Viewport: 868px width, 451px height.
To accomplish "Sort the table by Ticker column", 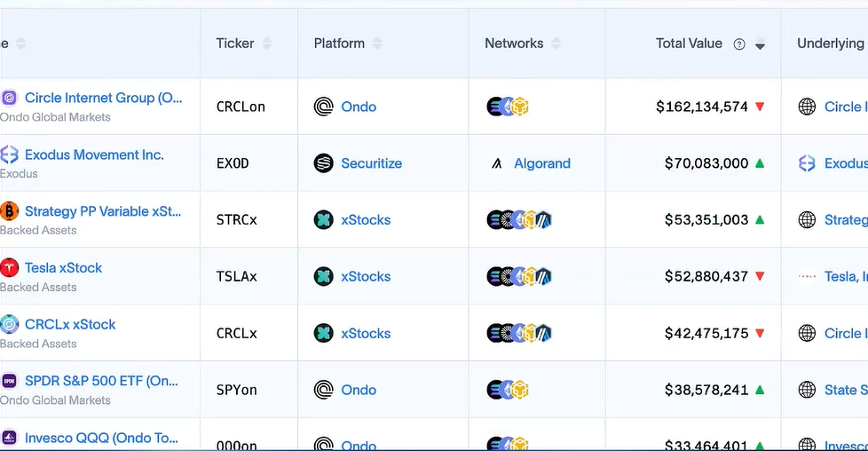I will click(x=267, y=44).
